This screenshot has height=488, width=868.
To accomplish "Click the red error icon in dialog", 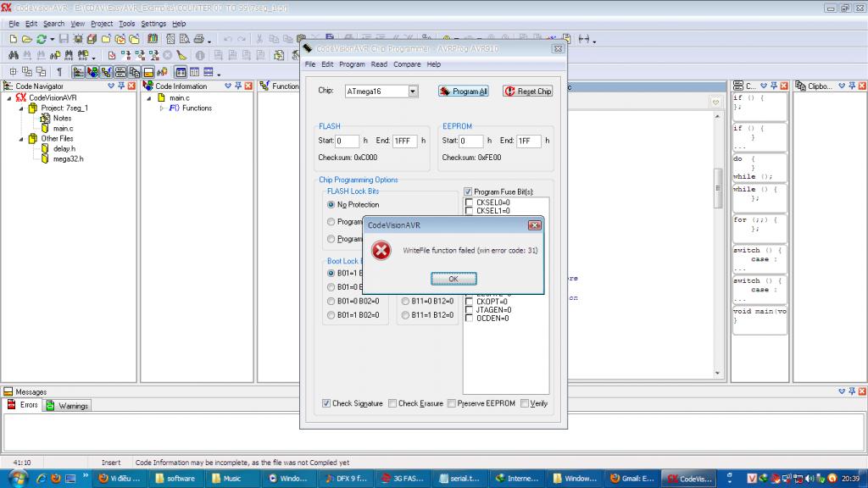I will point(382,251).
